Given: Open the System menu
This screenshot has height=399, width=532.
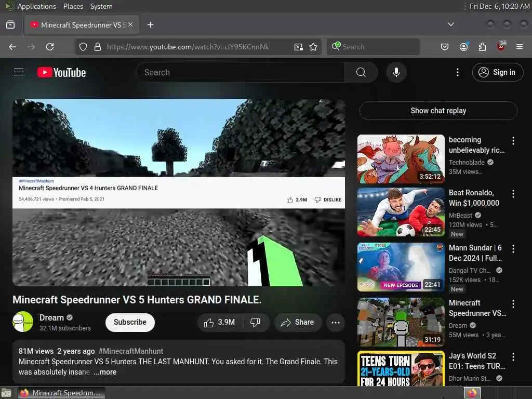Looking at the screenshot, I should pyautogui.click(x=101, y=6).
